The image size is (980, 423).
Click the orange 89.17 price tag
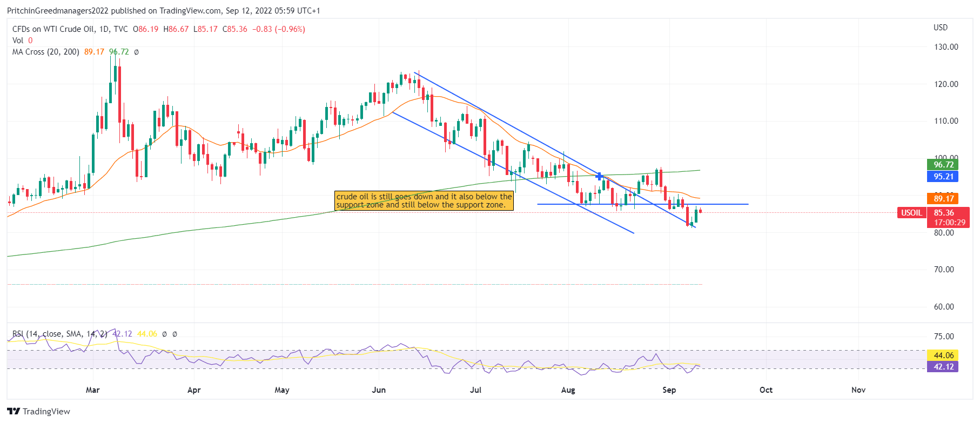pos(943,199)
